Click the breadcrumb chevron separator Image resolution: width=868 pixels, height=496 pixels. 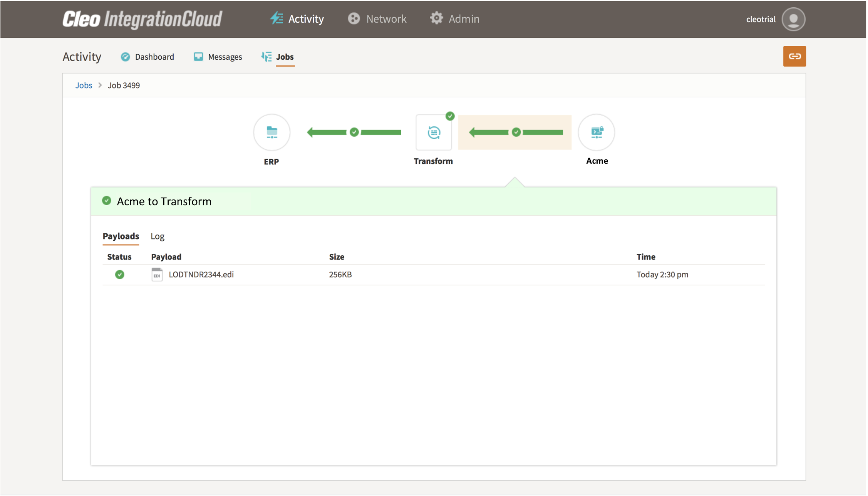pyautogui.click(x=100, y=85)
